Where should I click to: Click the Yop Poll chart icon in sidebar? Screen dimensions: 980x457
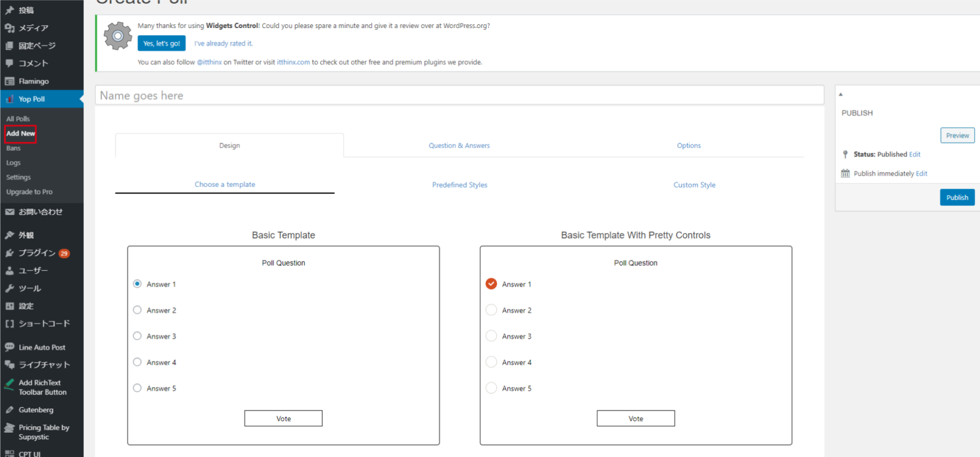coord(10,99)
